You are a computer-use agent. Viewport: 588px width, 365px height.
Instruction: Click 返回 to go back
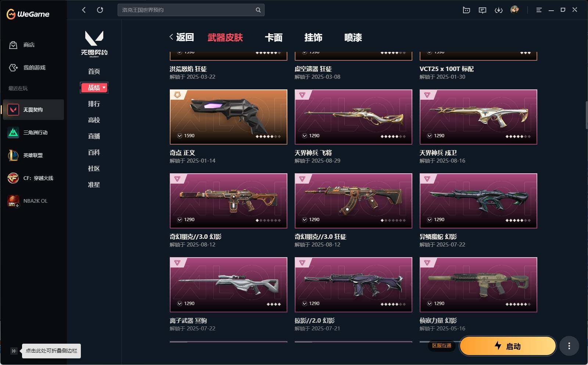(182, 37)
